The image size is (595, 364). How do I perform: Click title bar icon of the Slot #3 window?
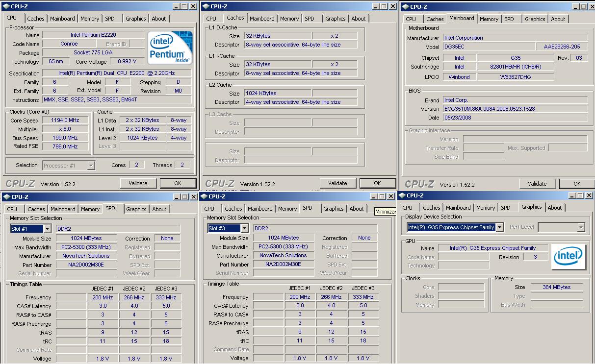pyautogui.click(x=204, y=196)
